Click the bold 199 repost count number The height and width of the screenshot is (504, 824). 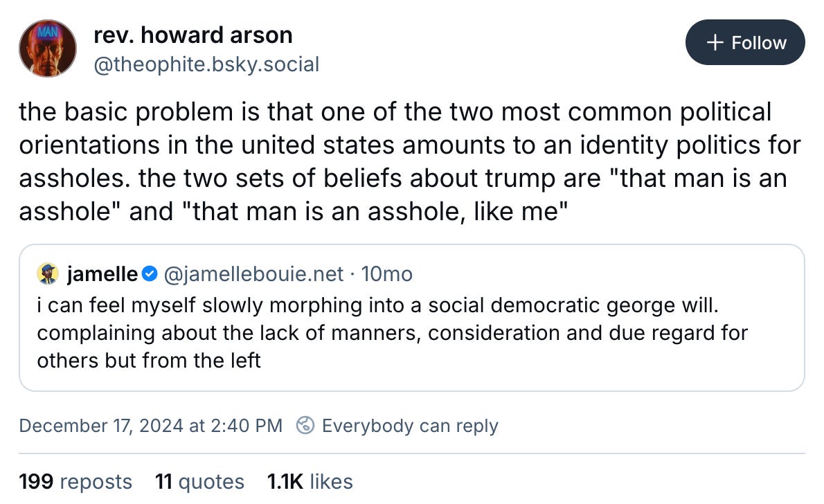38,481
